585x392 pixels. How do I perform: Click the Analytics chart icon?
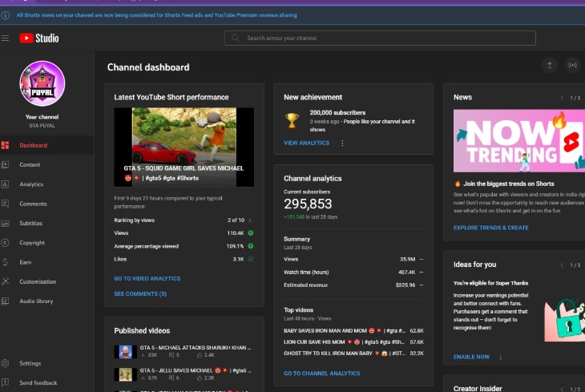(x=6, y=184)
